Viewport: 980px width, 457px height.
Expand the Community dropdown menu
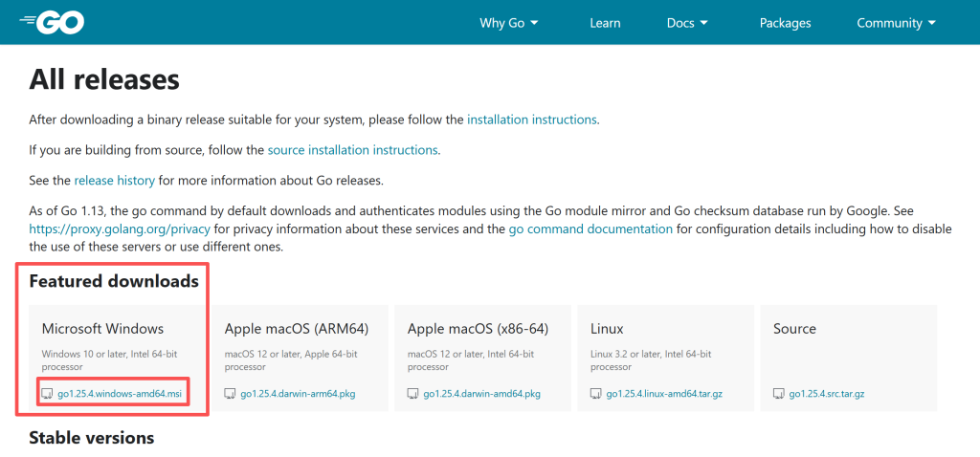[x=896, y=23]
